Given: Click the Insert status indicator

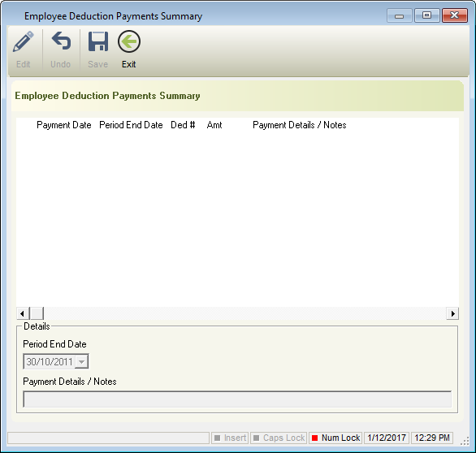Looking at the screenshot, I should tap(230, 438).
